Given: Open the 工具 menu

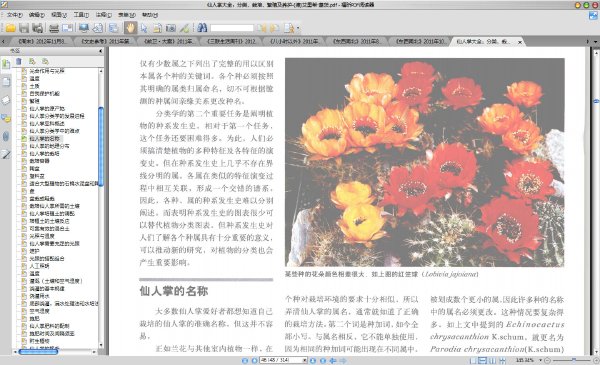Looking at the screenshot, I should tap(81, 15).
